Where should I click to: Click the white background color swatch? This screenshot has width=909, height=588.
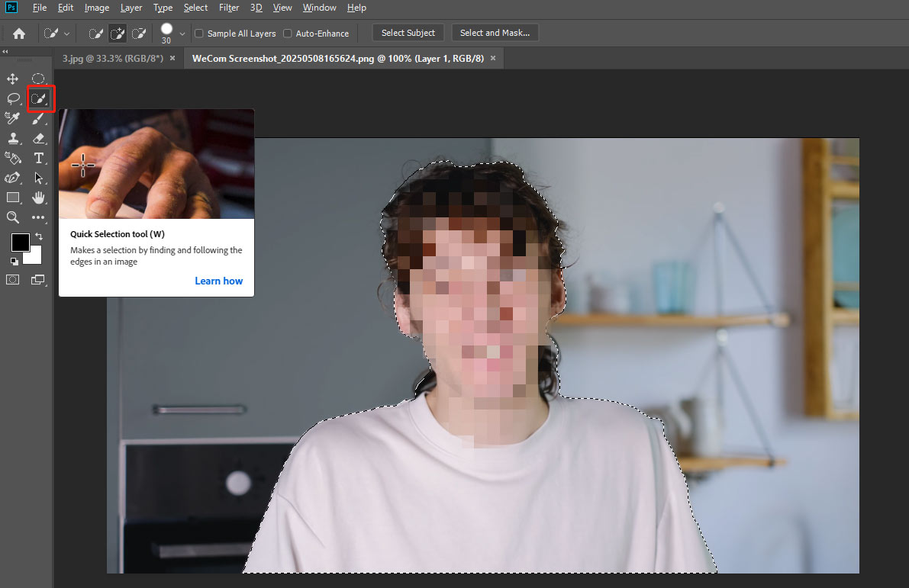tap(36, 257)
